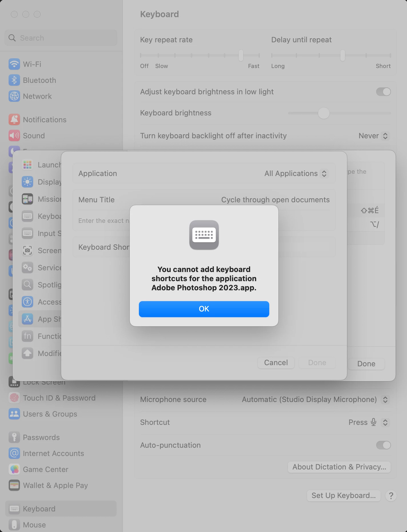The image size is (407, 532).
Task: Open Game Center icon
Action: pyautogui.click(x=14, y=469)
